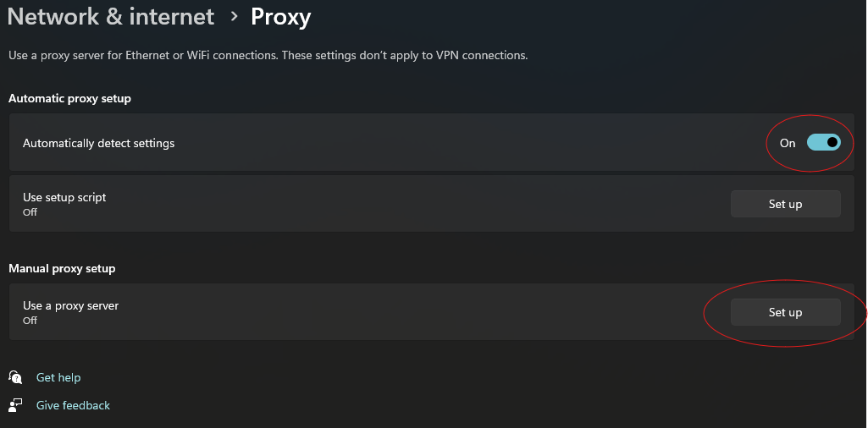Click the Proxy page title

pos(280,16)
